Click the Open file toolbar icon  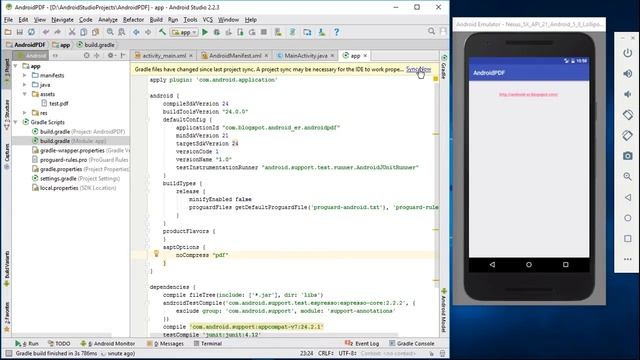[x=8, y=32]
